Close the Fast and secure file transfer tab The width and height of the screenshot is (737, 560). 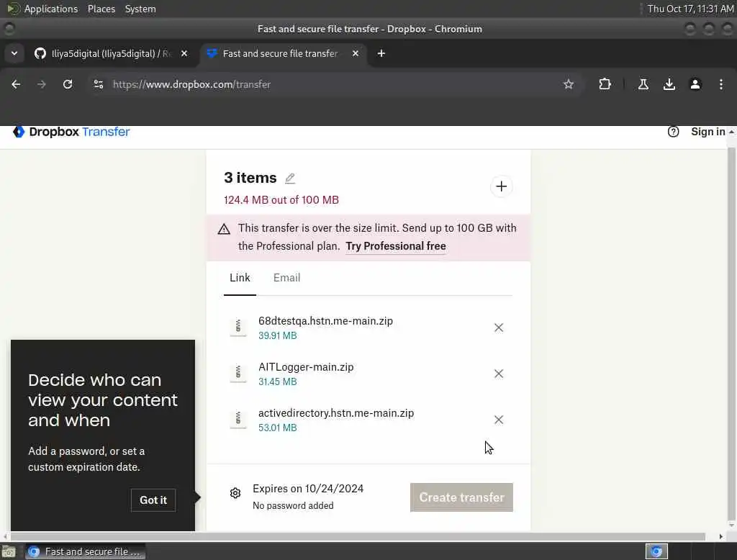click(x=356, y=53)
